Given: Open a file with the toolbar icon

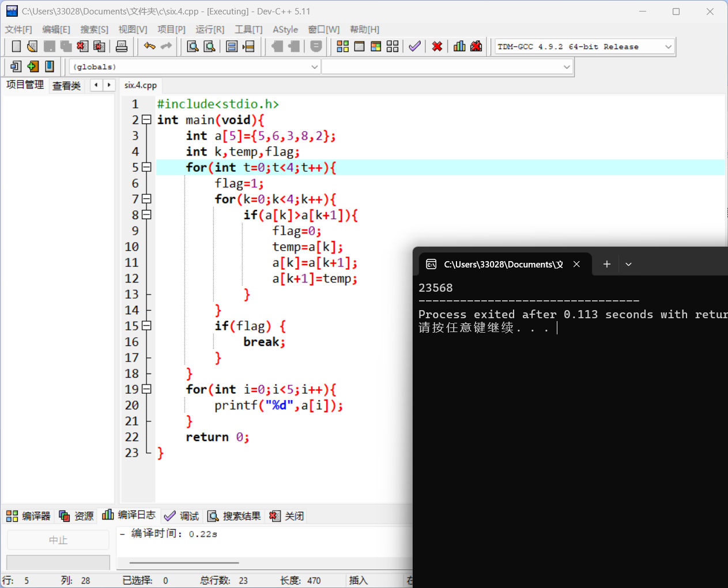Looking at the screenshot, I should tap(32, 46).
